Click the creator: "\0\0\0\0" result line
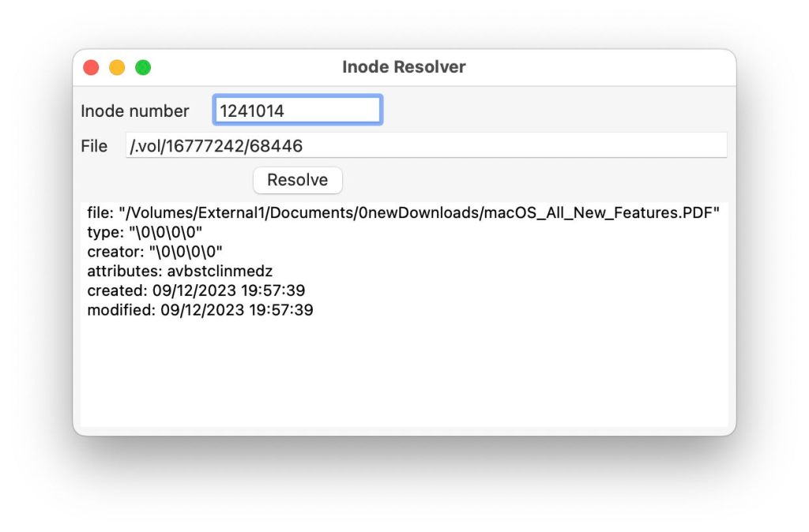 (155, 252)
